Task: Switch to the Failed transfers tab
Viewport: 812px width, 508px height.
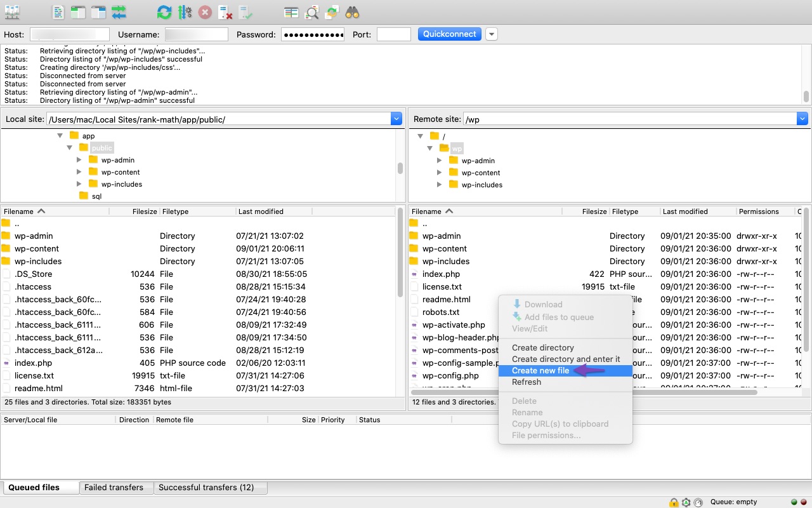Action: coord(117,488)
